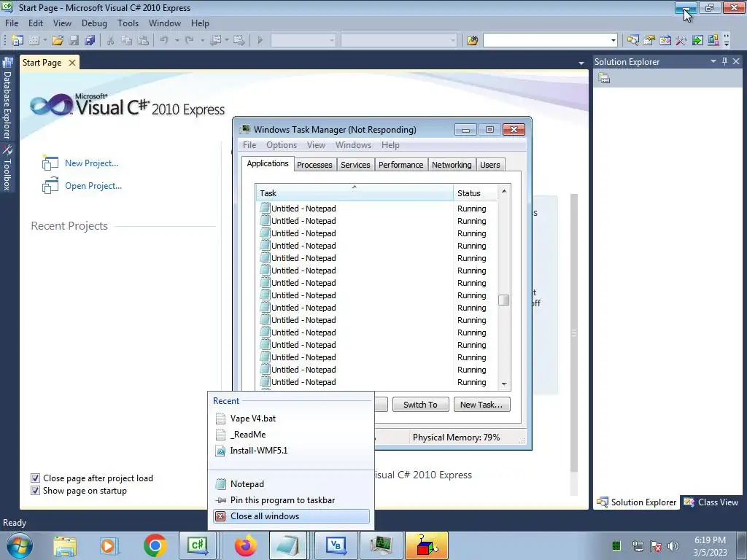Image resolution: width=747 pixels, height=560 pixels.
Task: Click the Open Project... link
Action: [x=93, y=186]
